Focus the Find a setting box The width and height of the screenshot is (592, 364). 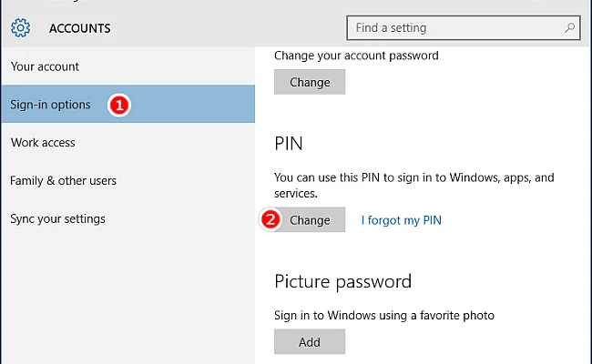click(x=464, y=27)
